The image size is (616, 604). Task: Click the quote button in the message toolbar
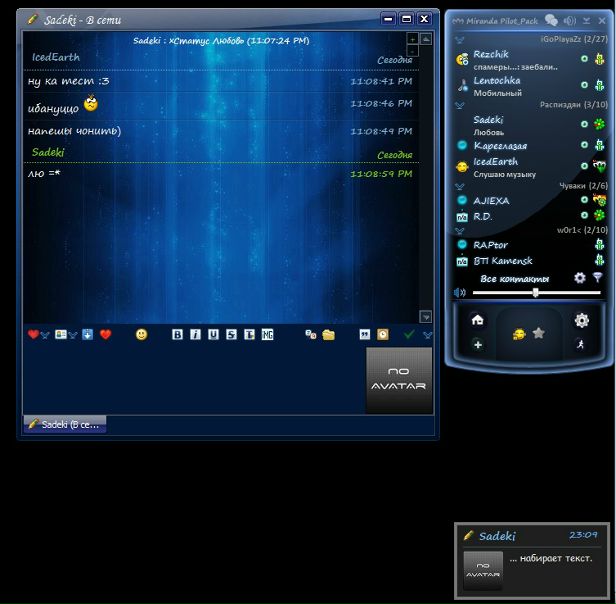(x=363, y=334)
